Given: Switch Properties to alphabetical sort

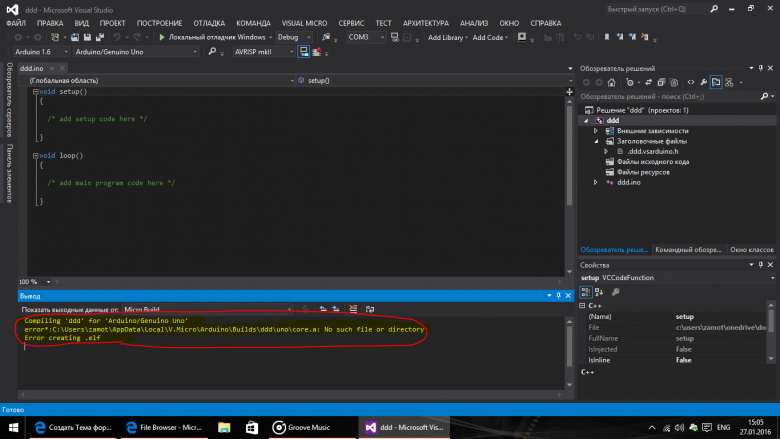Looking at the screenshot, I should pos(599,292).
